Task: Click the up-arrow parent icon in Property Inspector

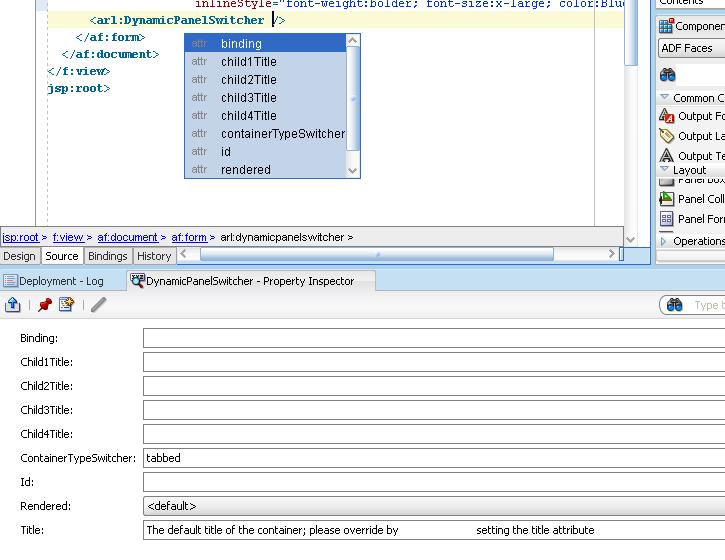Action: (x=13, y=305)
